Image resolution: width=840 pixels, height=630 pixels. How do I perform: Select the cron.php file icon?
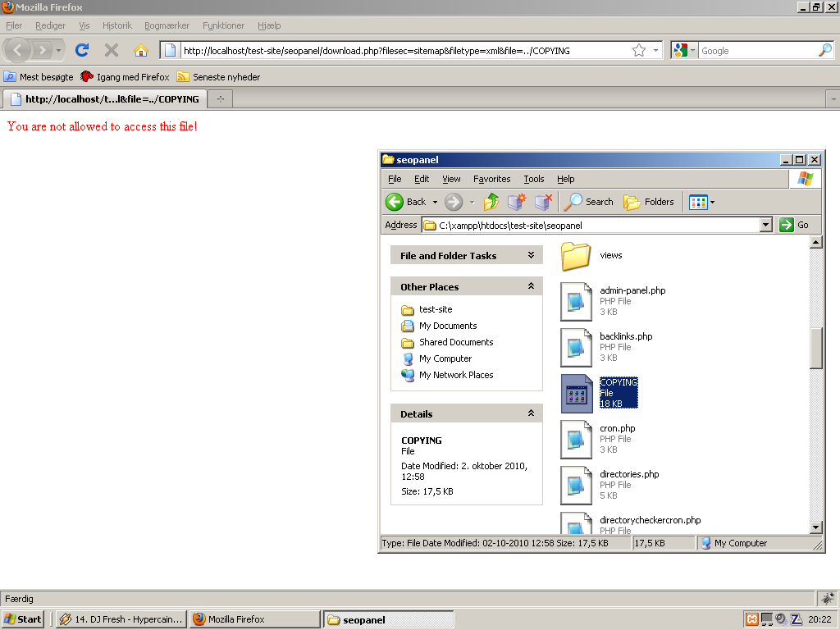[576, 440]
